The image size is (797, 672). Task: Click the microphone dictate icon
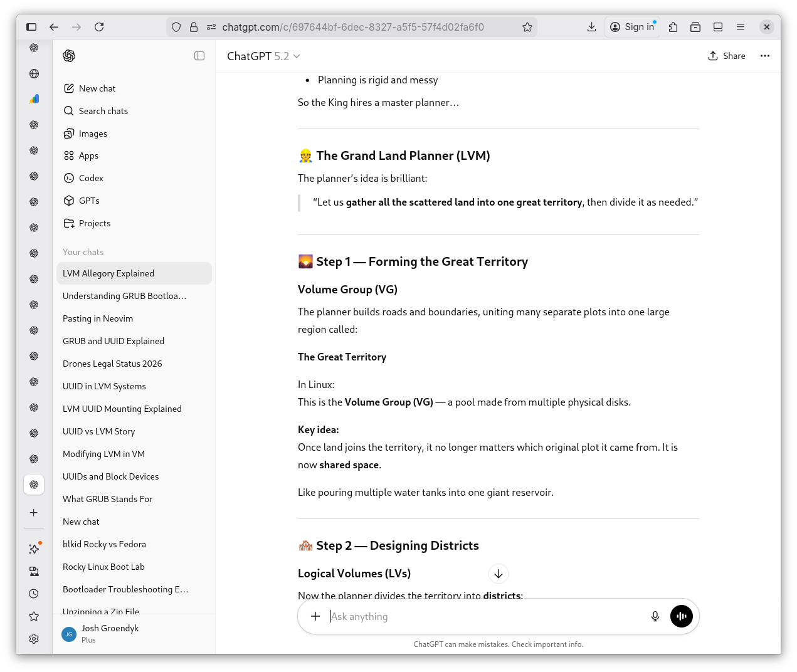[x=655, y=616]
